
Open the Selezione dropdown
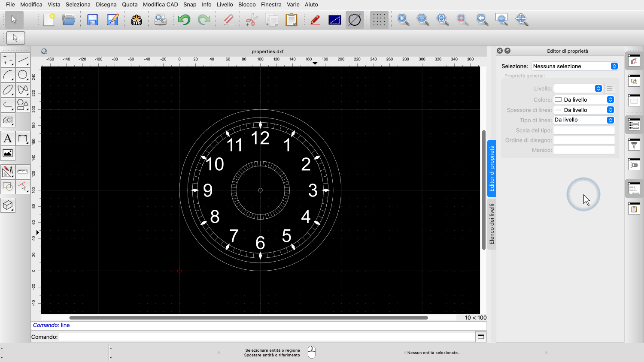point(574,66)
